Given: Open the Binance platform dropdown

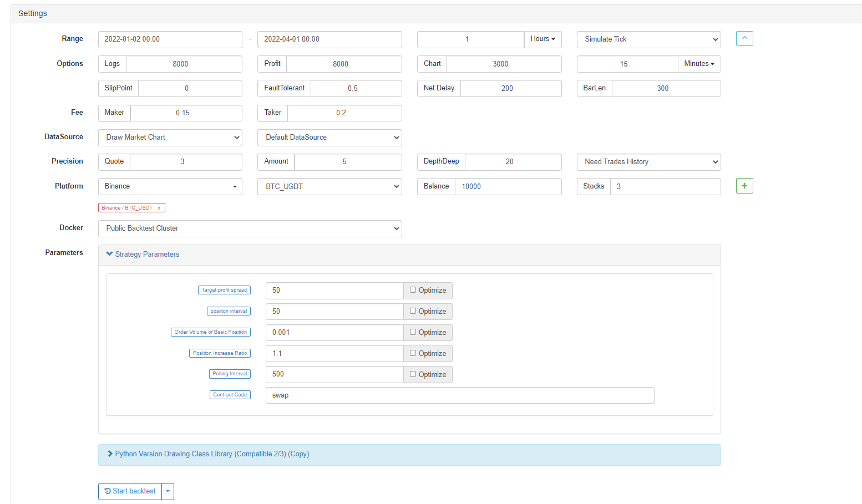Looking at the screenshot, I should [170, 186].
